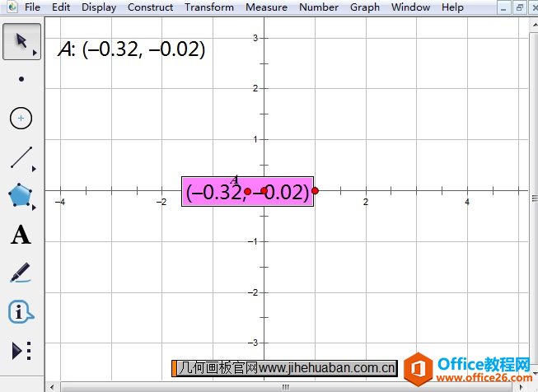Click the y-axis tick label –3

pos(253,343)
